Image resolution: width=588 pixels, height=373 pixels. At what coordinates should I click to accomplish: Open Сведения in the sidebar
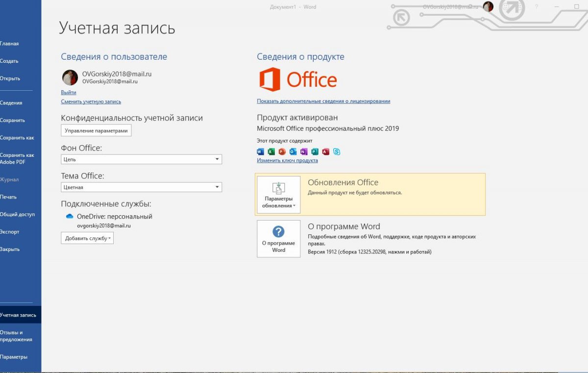11,103
